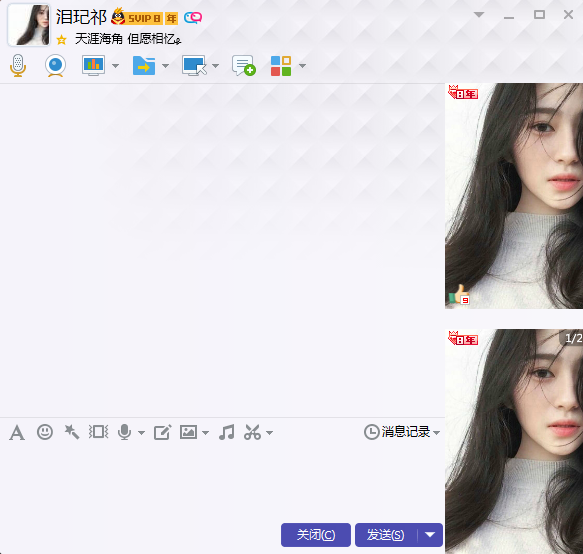Viewport: 583px width, 554px height.
Task: Open the emoji smiley picker
Action: pos(45,432)
